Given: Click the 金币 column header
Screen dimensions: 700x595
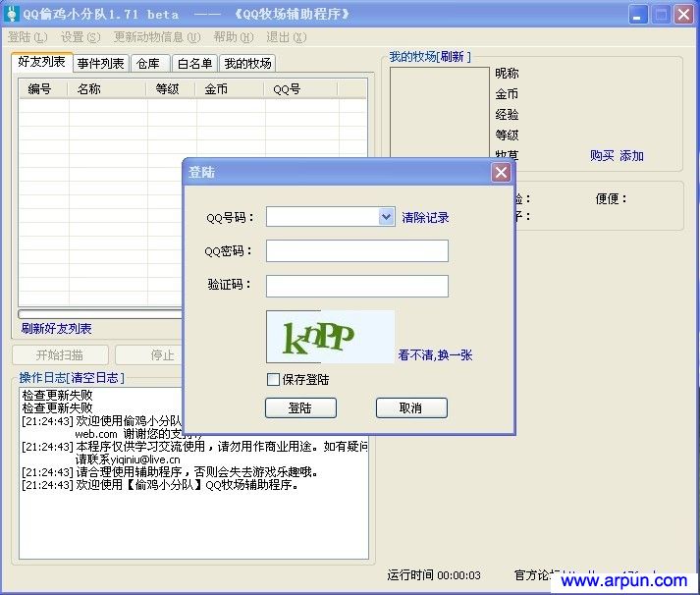Looking at the screenshot, I should click(x=231, y=88).
